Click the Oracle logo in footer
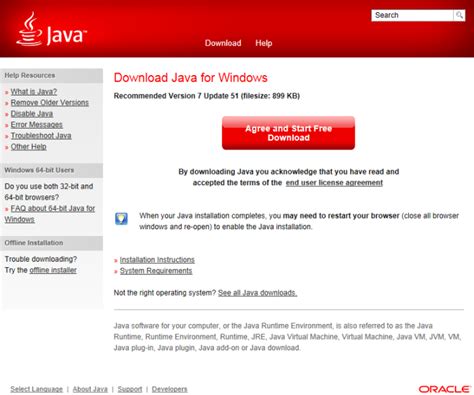 [x=445, y=389]
